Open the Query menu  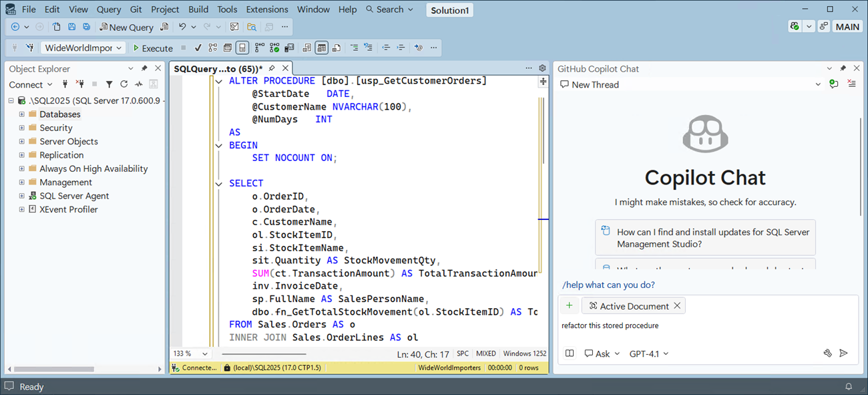[x=109, y=9]
